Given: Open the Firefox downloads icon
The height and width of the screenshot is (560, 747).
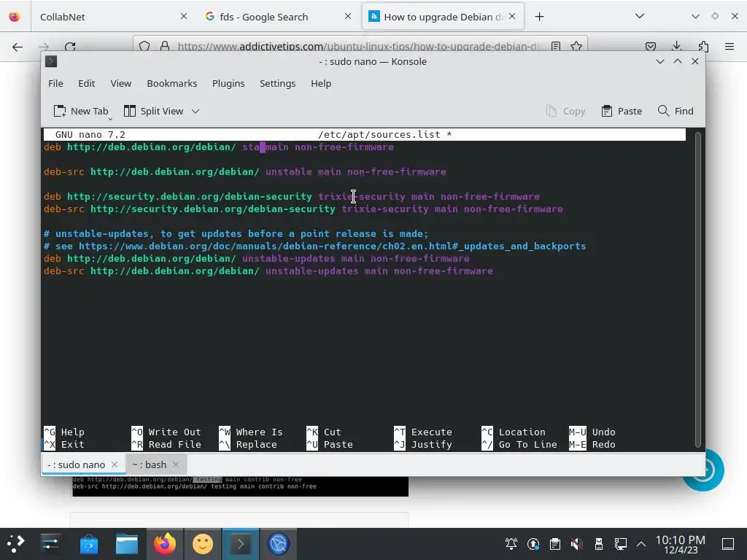Looking at the screenshot, I should 676,46.
